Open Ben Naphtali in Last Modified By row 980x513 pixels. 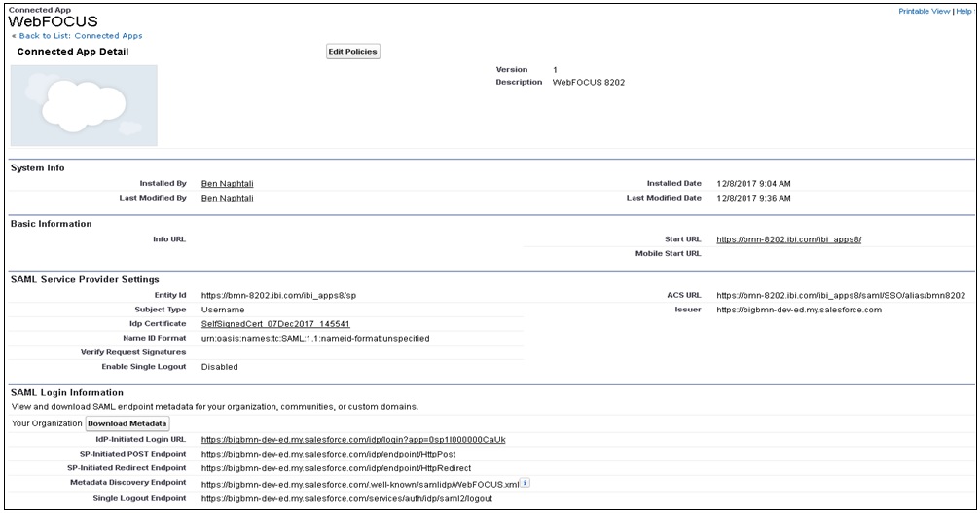[228, 198]
